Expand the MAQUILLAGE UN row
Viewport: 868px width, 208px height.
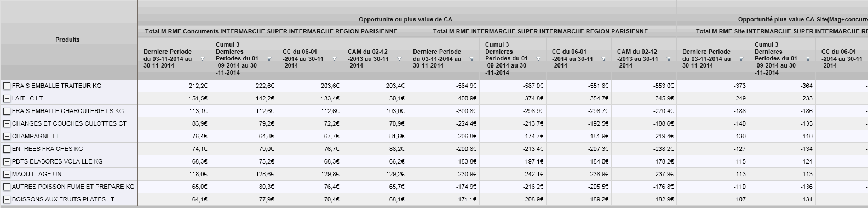point(7,175)
